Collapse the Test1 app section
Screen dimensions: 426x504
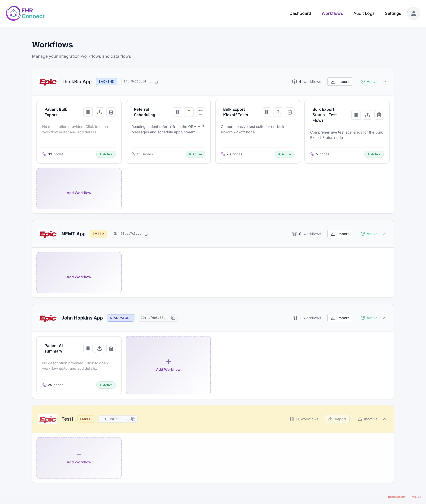tap(384, 419)
